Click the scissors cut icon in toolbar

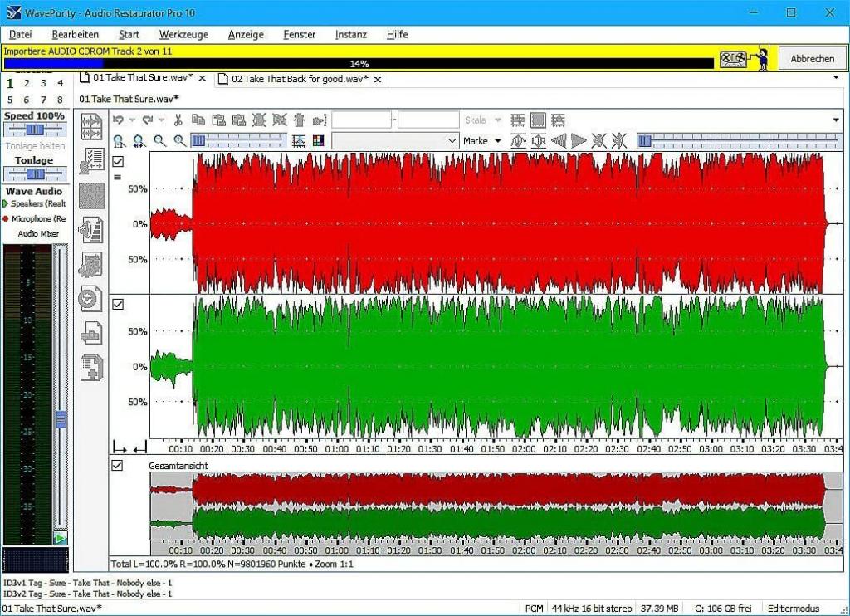(178, 120)
